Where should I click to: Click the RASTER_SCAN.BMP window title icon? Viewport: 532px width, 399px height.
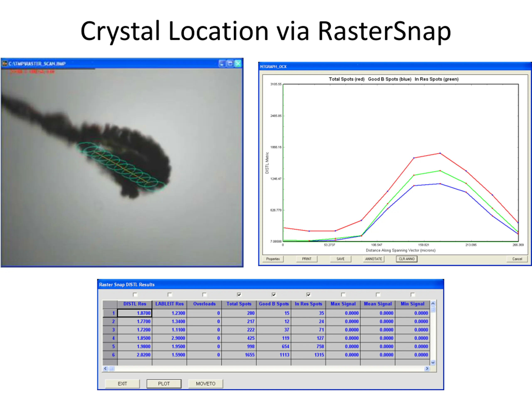click(5, 64)
